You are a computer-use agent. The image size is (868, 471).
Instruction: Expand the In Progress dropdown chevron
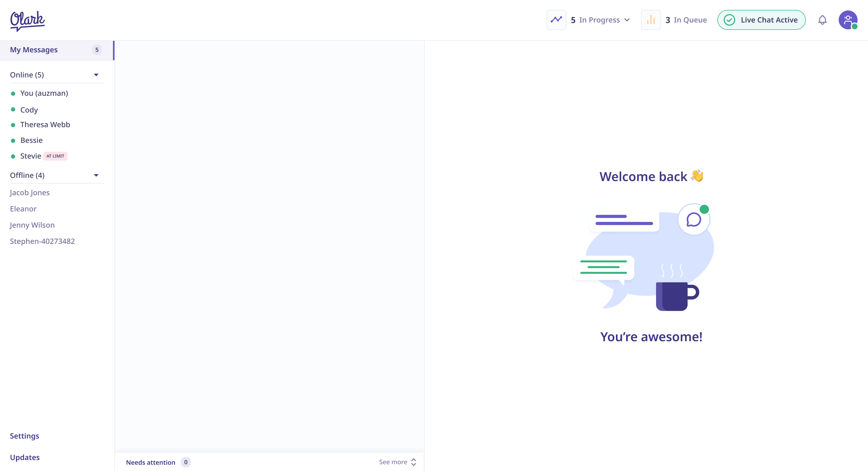(x=627, y=20)
